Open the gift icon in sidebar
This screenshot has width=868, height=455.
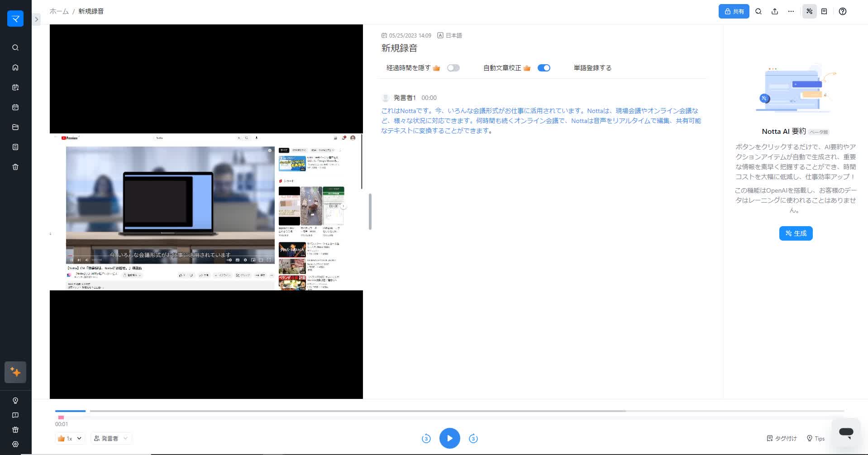pyautogui.click(x=15, y=430)
